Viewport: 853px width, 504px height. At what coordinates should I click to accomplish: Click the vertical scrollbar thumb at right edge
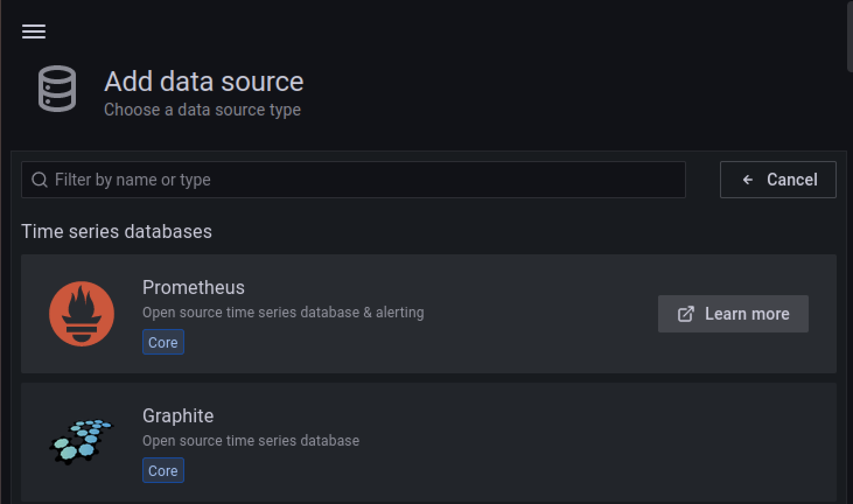point(849,35)
